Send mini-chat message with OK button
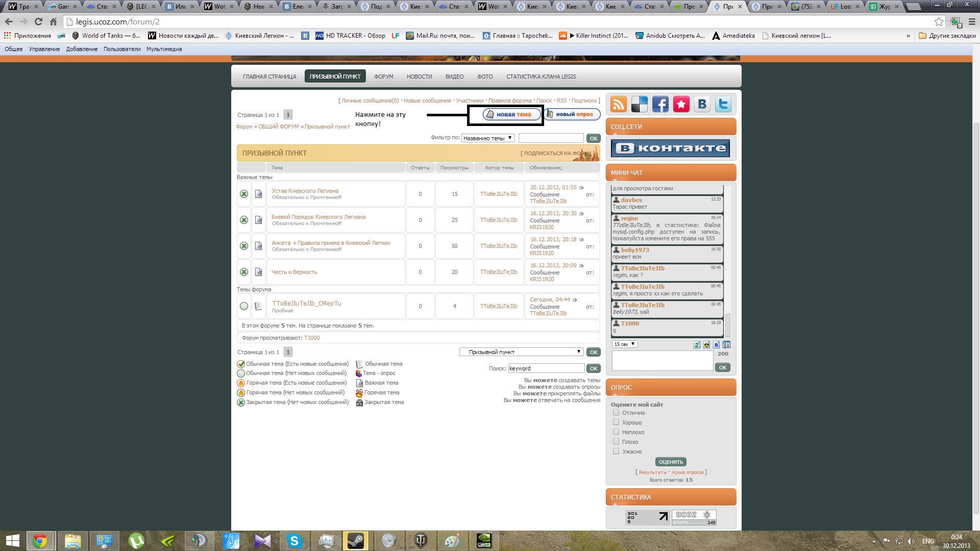The image size is (980, 551). point(723,367)
